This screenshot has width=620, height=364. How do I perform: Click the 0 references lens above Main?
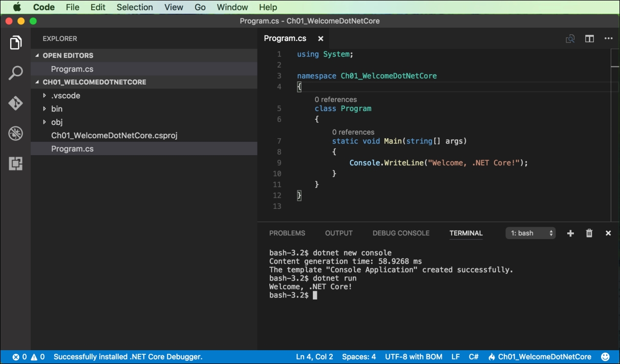[353, 132]
